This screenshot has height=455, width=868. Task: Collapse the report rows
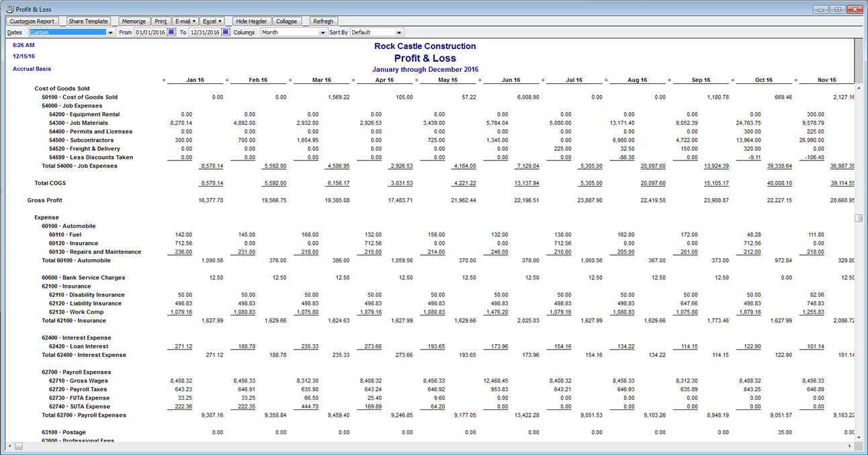pos(287,21)
